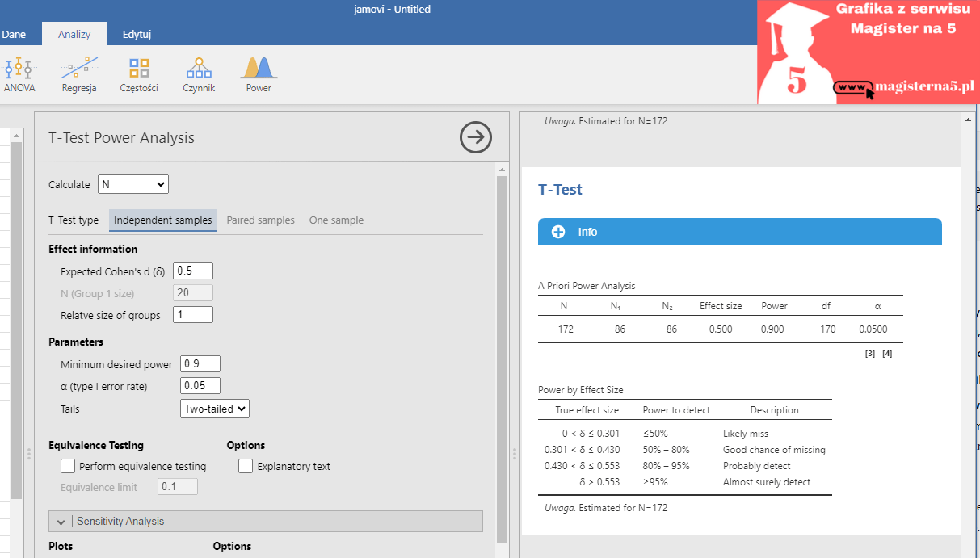Enable Perform equivalence testing checkbox
The width and height of the screenshot is (980, 558).
68,466
